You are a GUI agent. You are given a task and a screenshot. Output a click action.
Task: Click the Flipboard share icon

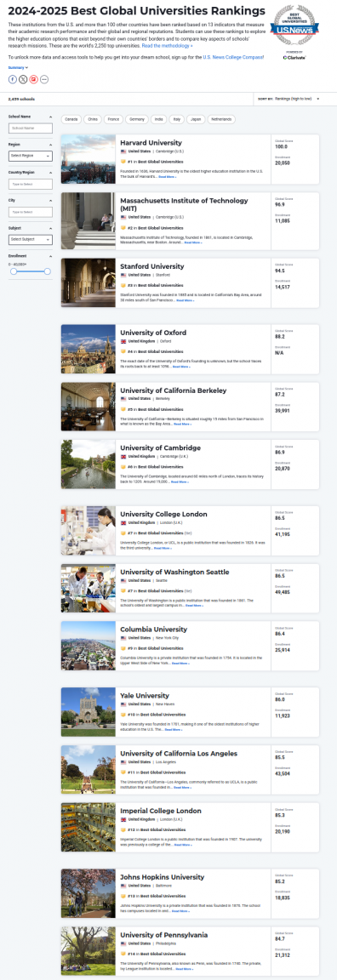tap(34, 79)
